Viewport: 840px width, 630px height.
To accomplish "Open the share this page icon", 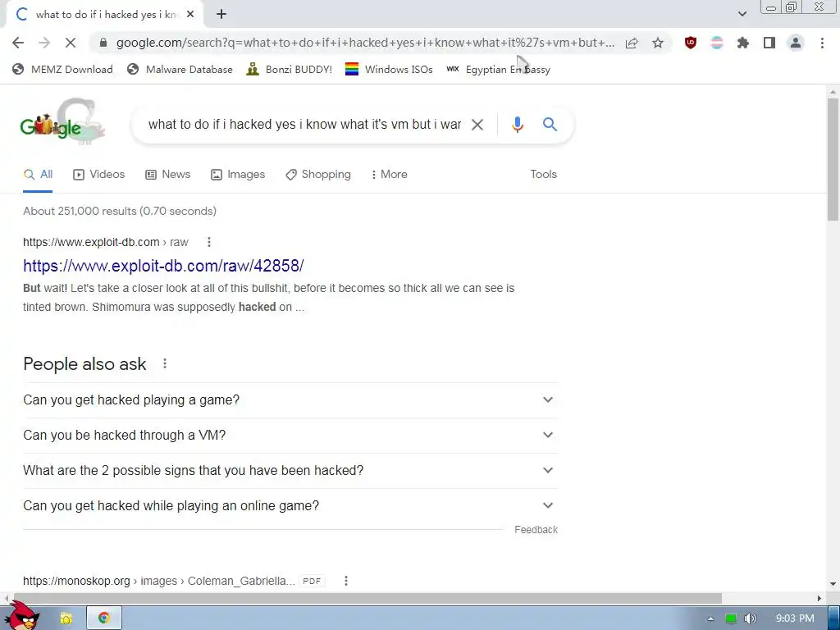I will pos(632,43).
